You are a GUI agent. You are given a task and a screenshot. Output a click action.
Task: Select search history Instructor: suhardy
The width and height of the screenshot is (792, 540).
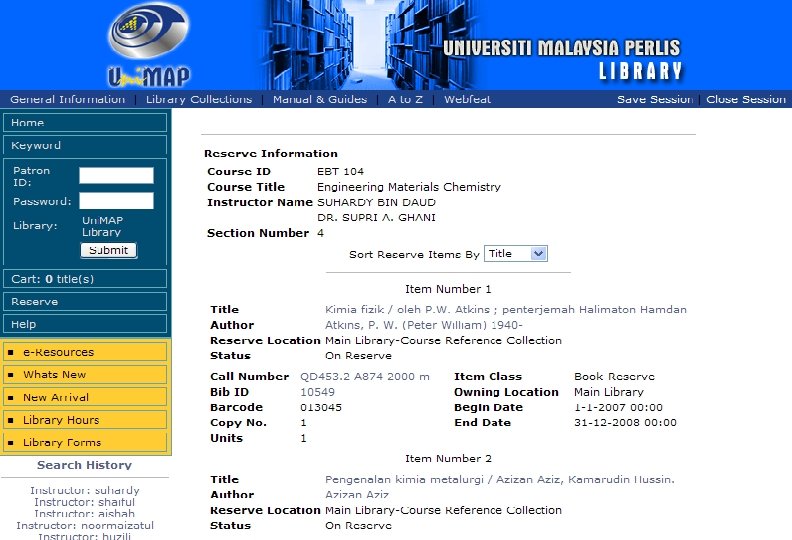85,490
